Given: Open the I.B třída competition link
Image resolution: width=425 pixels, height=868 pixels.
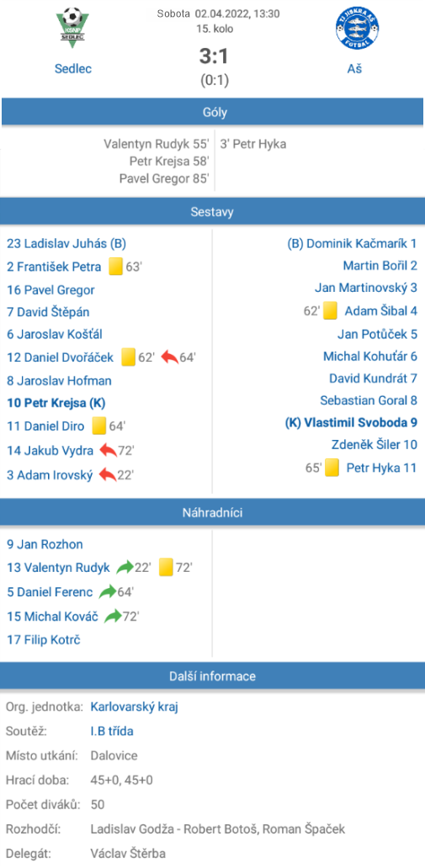Looking at the screenshot, I should coord(112,731).
